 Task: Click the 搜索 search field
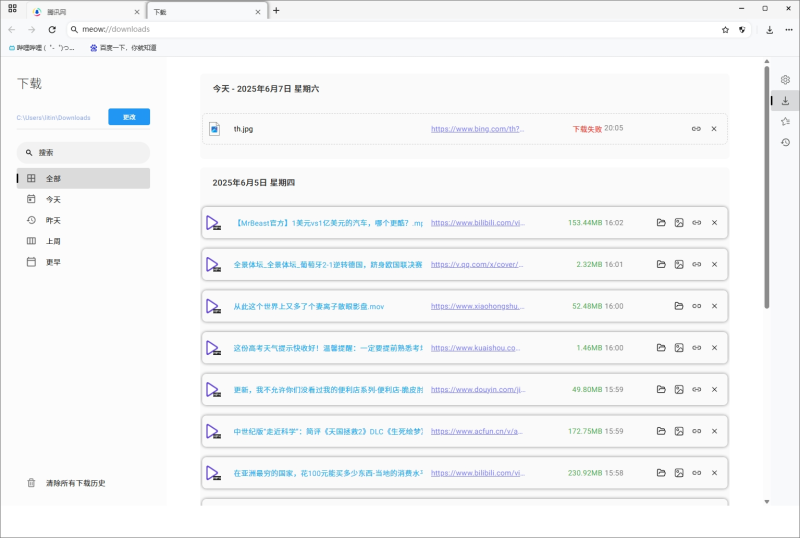tap(84, 153)
